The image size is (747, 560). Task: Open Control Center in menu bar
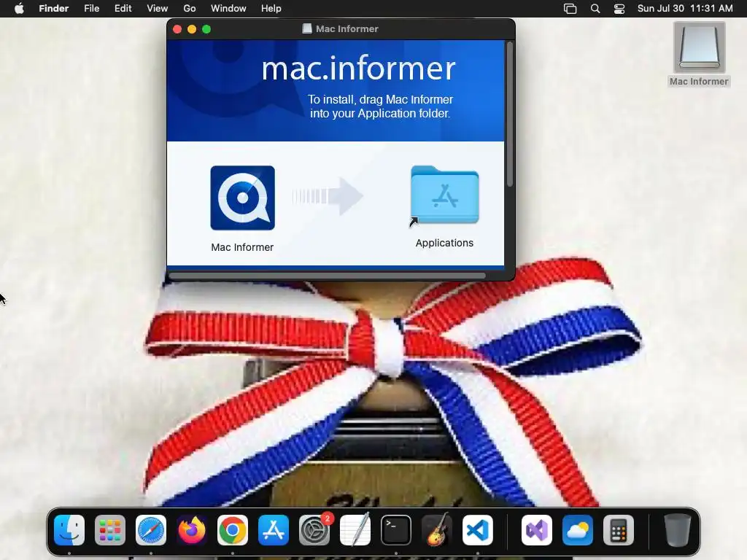[x=619, y=9]
